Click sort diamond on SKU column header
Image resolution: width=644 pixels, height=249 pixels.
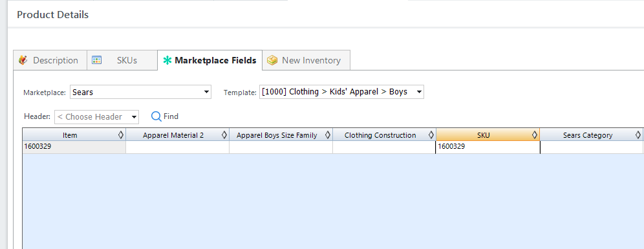click(535, 135)
